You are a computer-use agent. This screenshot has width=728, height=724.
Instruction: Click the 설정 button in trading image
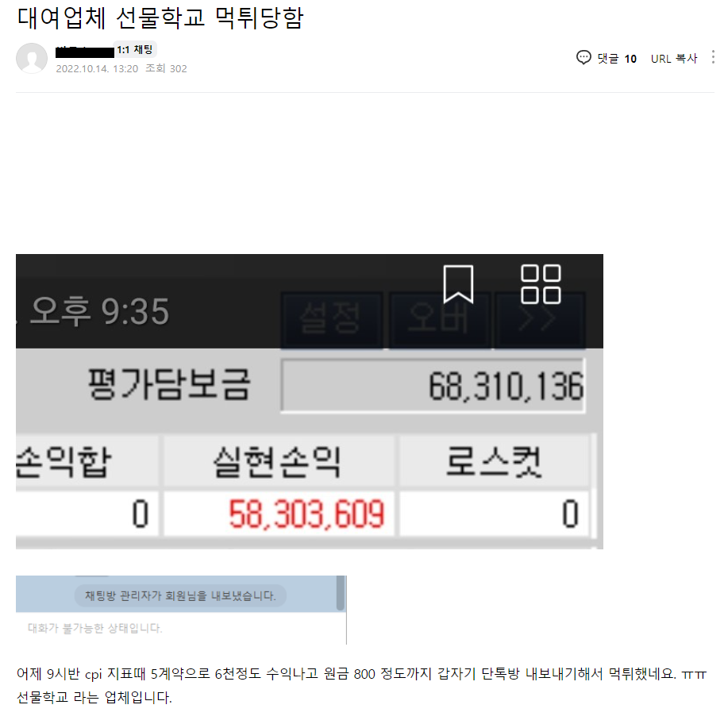tap(332, 319)
